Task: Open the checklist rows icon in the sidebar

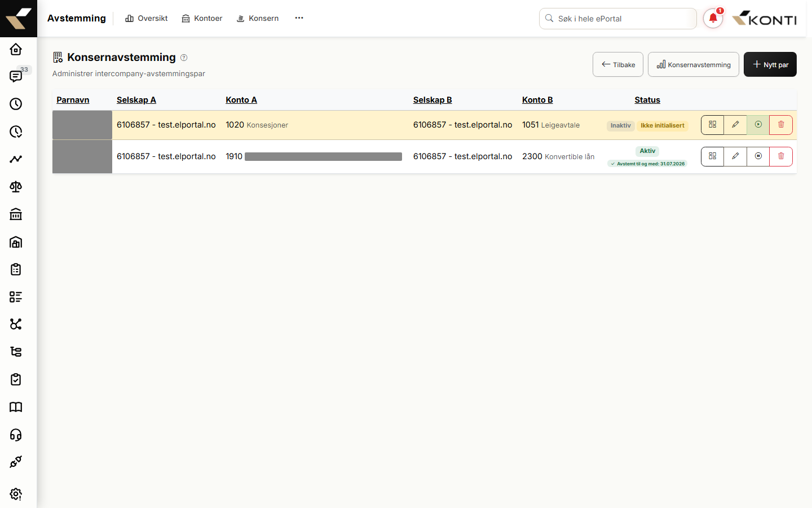Action: click(x=16, y=297)
